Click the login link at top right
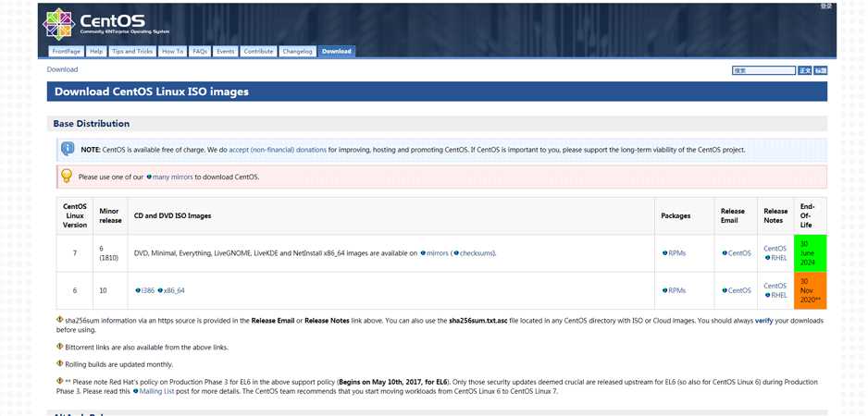The width and height of the screenshot is (868, 416). click(x=826, y=6)
